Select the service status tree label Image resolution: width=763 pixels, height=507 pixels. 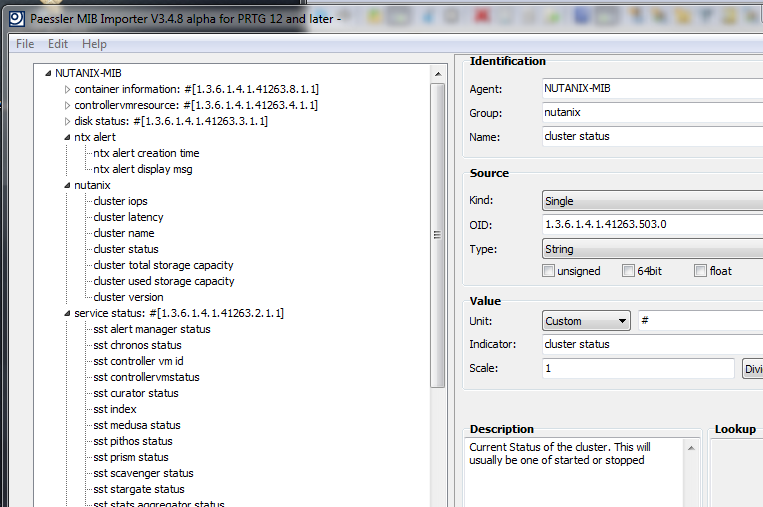point(179,313)
